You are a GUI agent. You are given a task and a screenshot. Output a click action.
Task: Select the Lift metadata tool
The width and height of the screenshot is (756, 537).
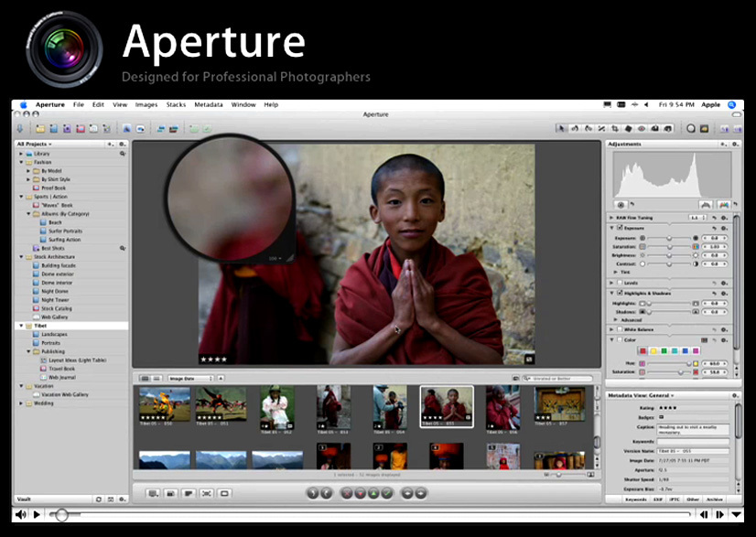click(x=655, y=128)
